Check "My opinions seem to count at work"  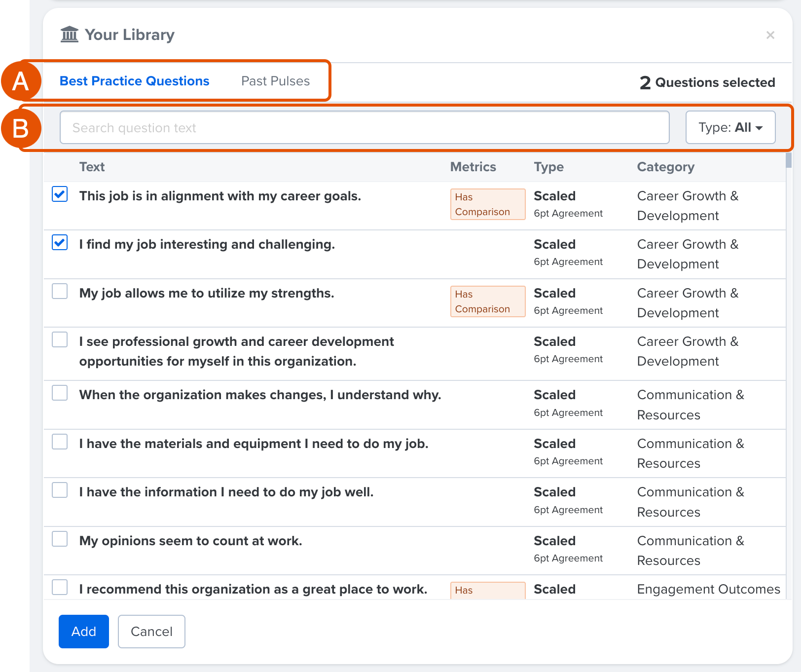tap(59, 539)
